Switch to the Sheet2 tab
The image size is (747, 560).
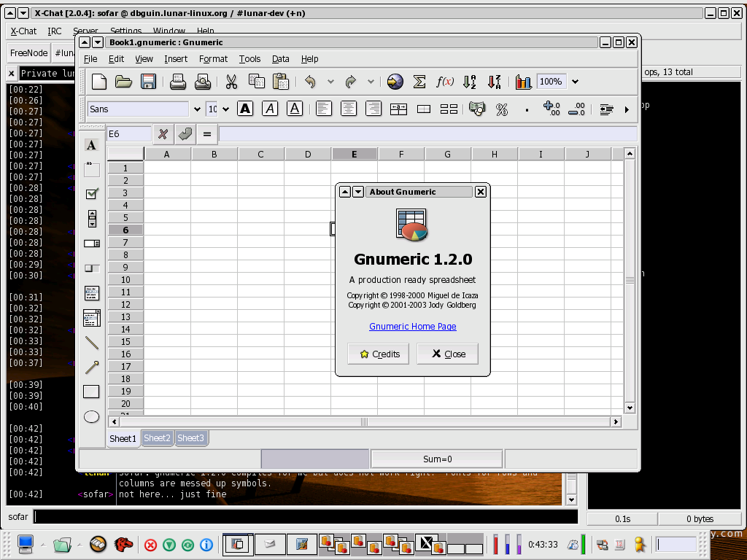157,438
